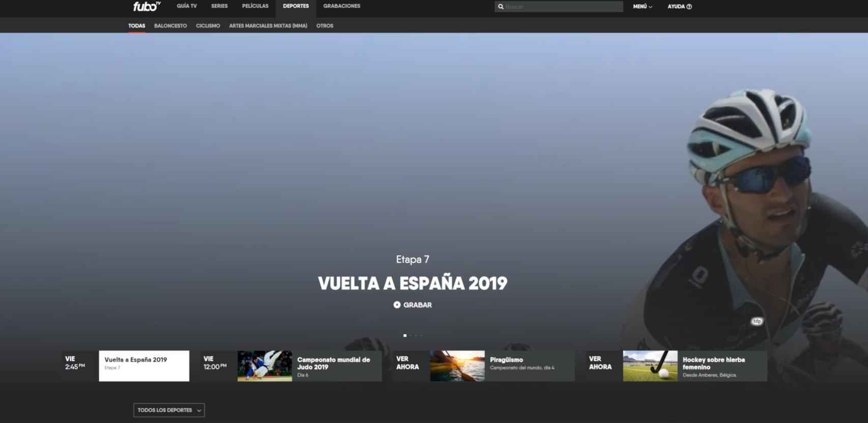This screenshot has width=868, height=423.
Task: Jump to the second carousel dot
Action: point(411,335)
